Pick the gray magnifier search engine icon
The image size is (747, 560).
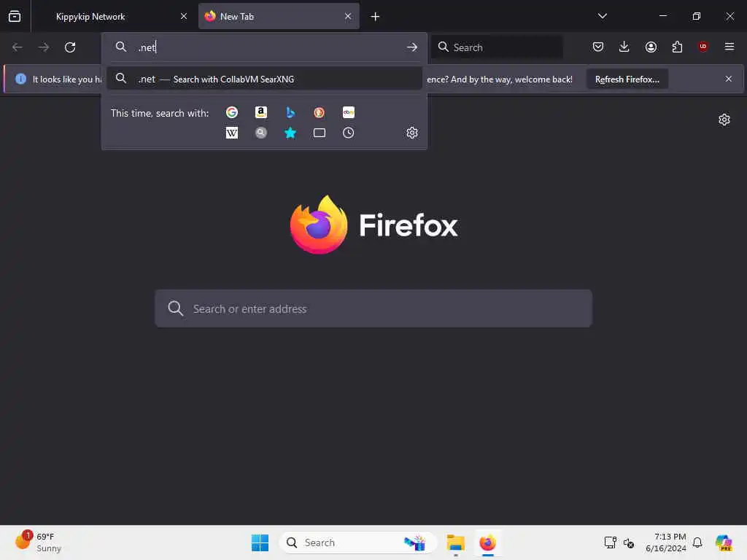coord(260,133)
